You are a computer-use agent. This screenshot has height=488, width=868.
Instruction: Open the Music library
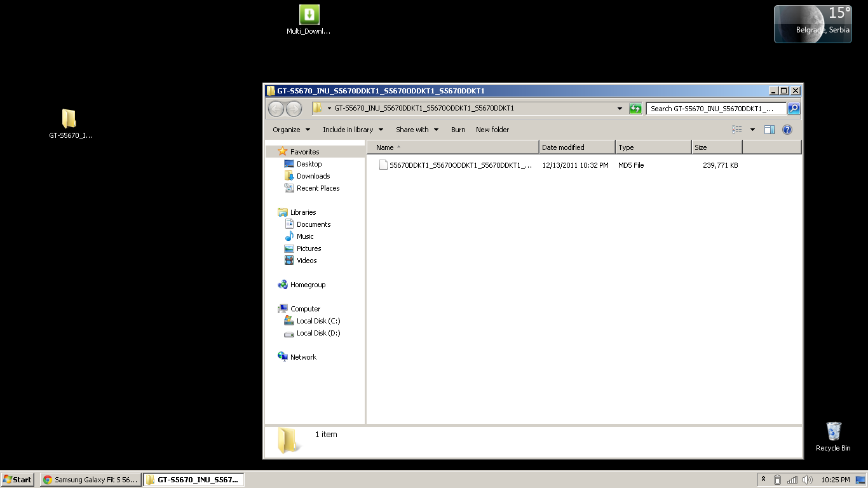pos(305,236)
